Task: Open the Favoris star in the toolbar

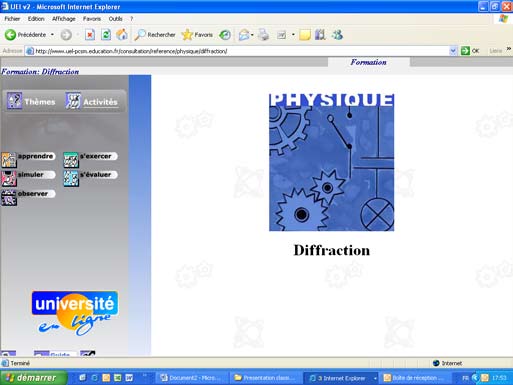Action: click(x=197, y=35)
